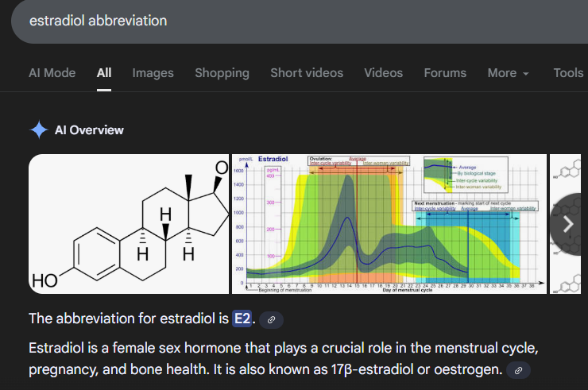The height and width of the screenshot is (390, 588).
Task: Go to the Short videos tab
Action: [x=307, y=73]
